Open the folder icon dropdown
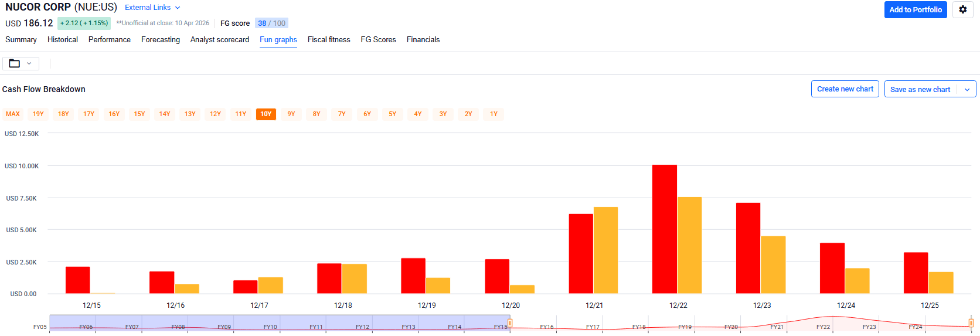Image resolution: width=980 pixels, height=336 pixels. (21, 63)
